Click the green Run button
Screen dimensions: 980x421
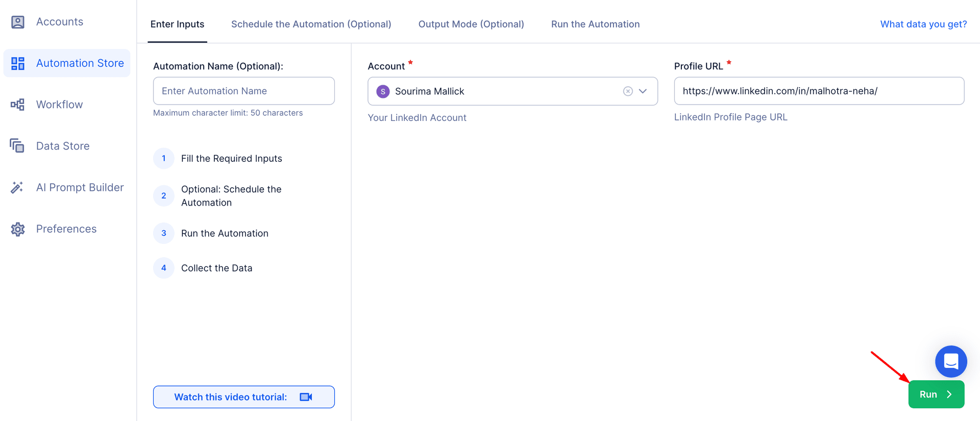pyautogui.click(x=936, y=394)
